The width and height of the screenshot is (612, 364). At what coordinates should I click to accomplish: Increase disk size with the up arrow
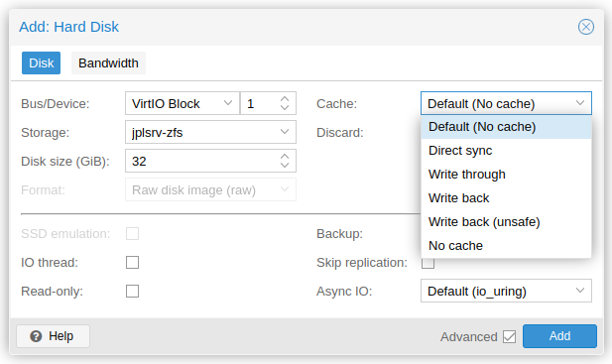tap(285, 157)
